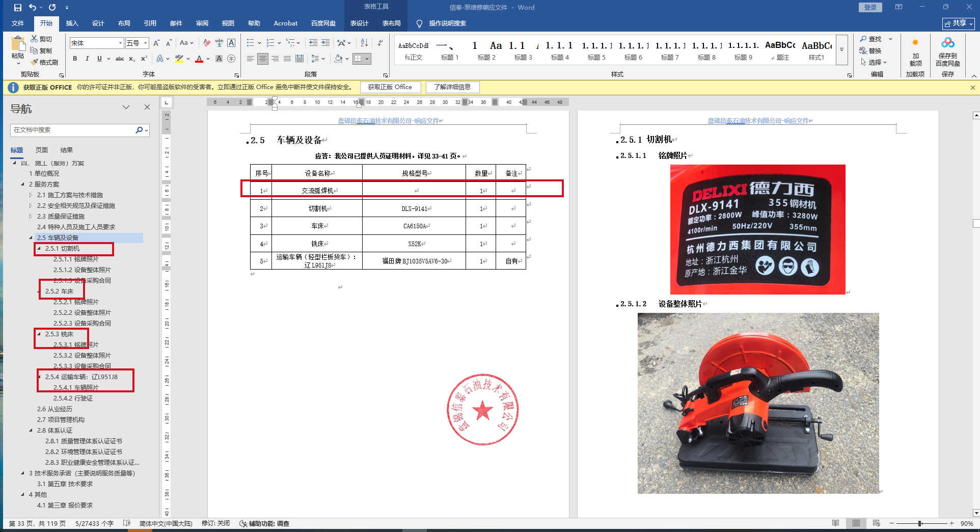Screen dimensions: 980x532
Task: Toggle bold formatting
Action: click(75, 59)
